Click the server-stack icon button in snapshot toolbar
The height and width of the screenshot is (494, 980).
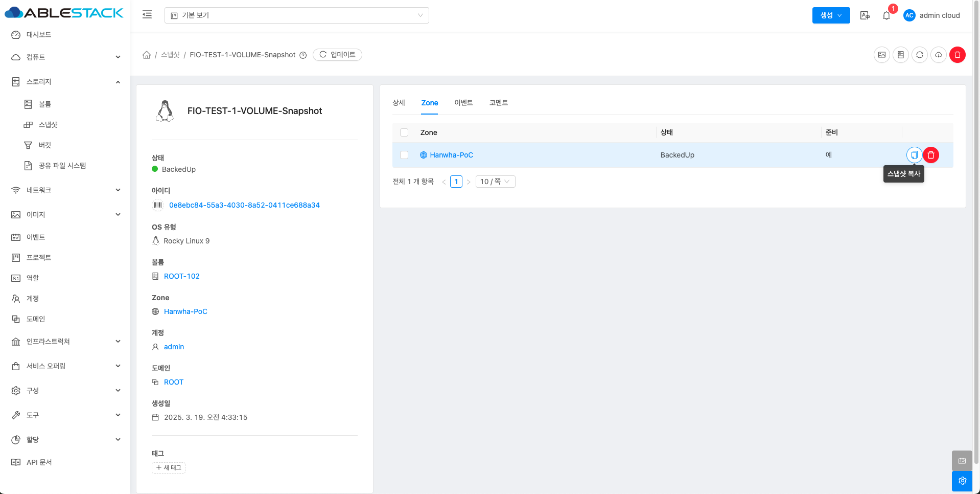pos(901,55)
